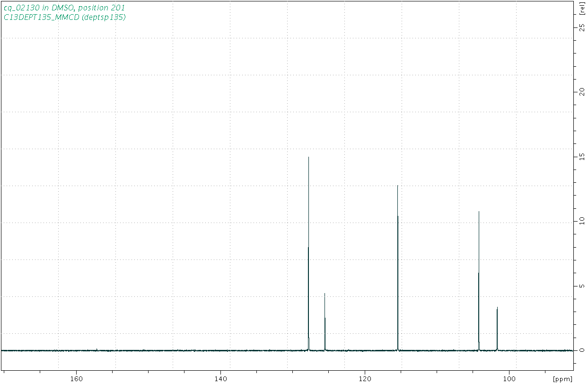Viewport: 588px width, 384px height.
Task: Click the 100 tick label on ppm axis
Action: [x=509, y=378]
